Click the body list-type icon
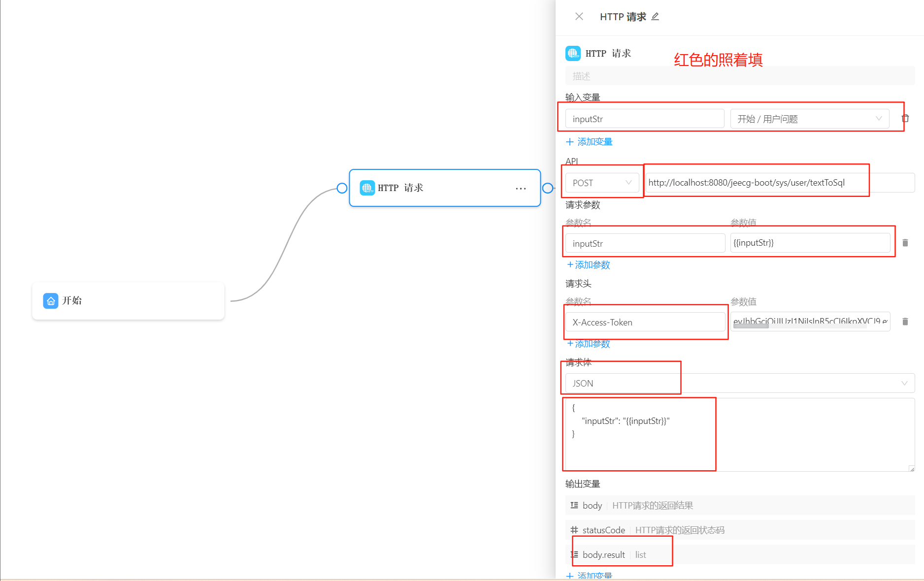Image resolution: width=924 pixels, height=581 pixels. pos(574,505)
